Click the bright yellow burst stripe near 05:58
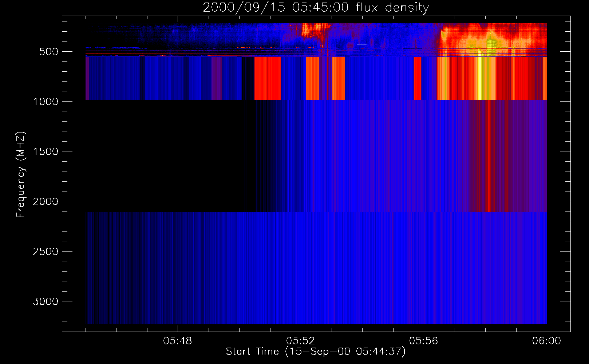The image size is (589, 364). pos(480,78)
